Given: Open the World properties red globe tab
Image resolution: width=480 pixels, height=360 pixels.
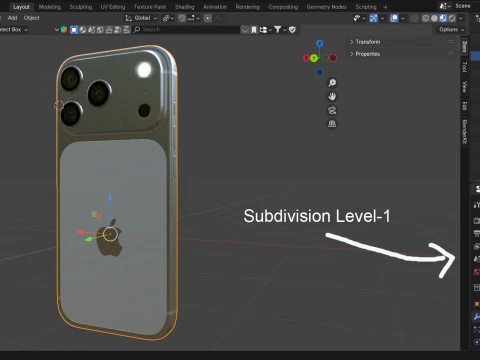Looking at the screenshot, I should pyautogui.click(x=477, y=272).
